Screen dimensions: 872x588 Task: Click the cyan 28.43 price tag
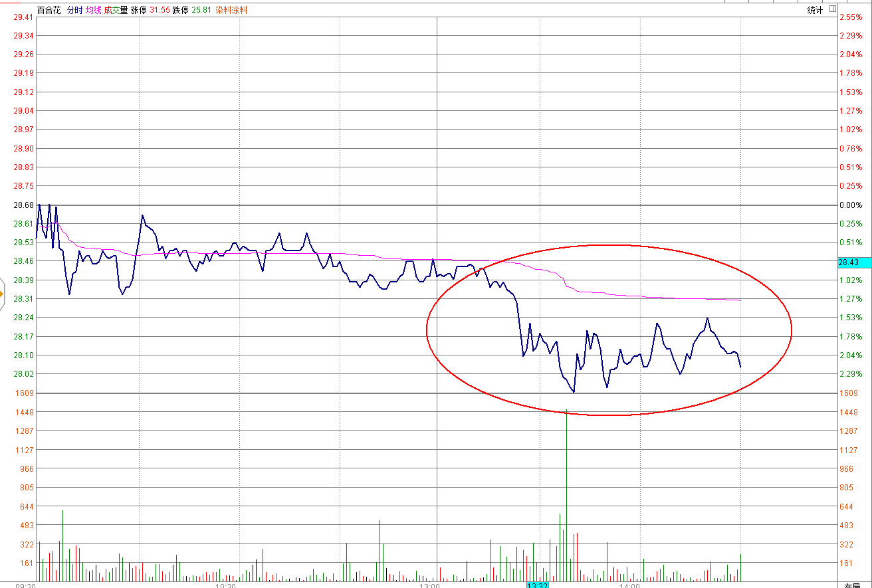click(x=854, y=262)
